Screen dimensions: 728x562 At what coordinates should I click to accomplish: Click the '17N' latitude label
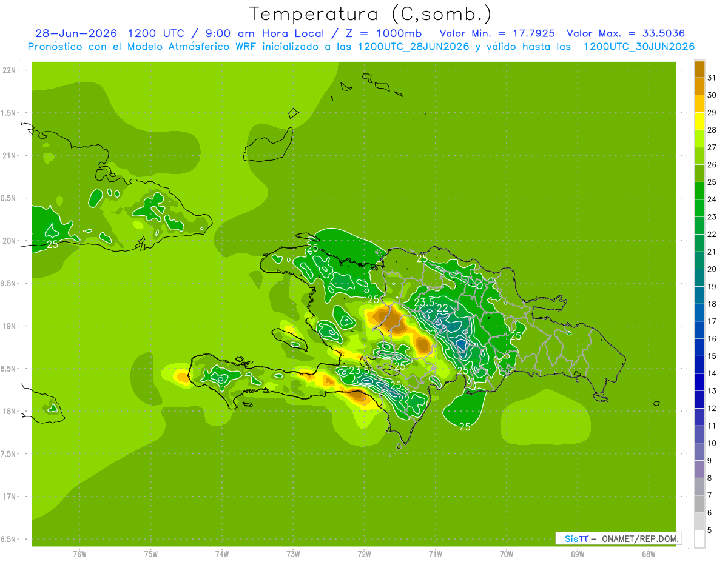pyautogui.click(x=10, y=497)
